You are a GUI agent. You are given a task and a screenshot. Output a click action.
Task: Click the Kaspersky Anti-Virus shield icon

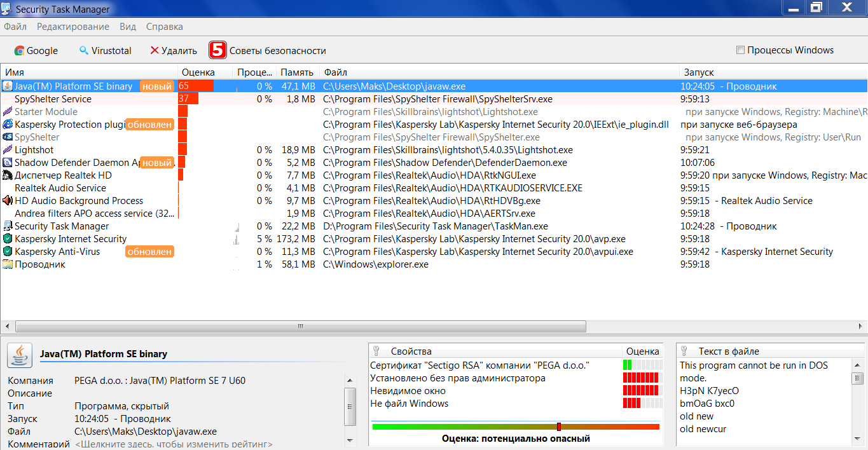tap(8, 252)
